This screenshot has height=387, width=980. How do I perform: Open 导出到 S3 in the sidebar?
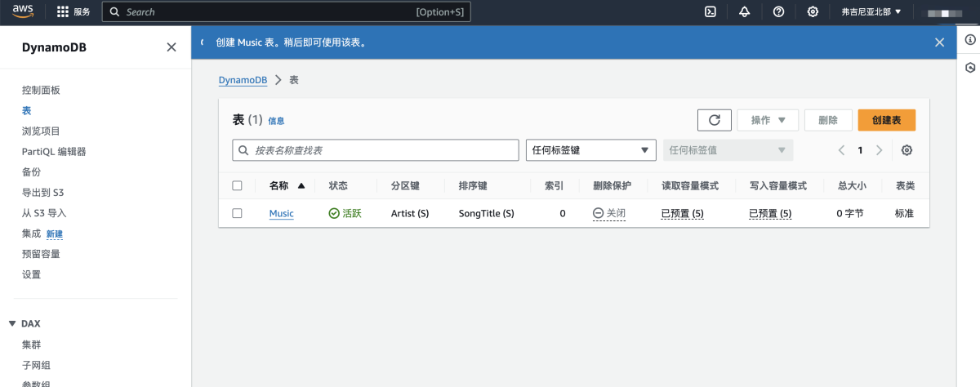[x=42, y=193]
